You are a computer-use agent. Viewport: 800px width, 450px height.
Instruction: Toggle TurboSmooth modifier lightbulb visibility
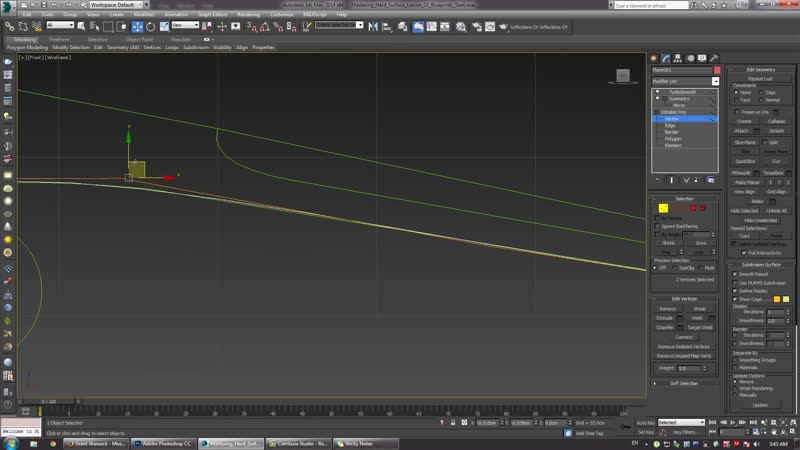(x=657, y=92)
